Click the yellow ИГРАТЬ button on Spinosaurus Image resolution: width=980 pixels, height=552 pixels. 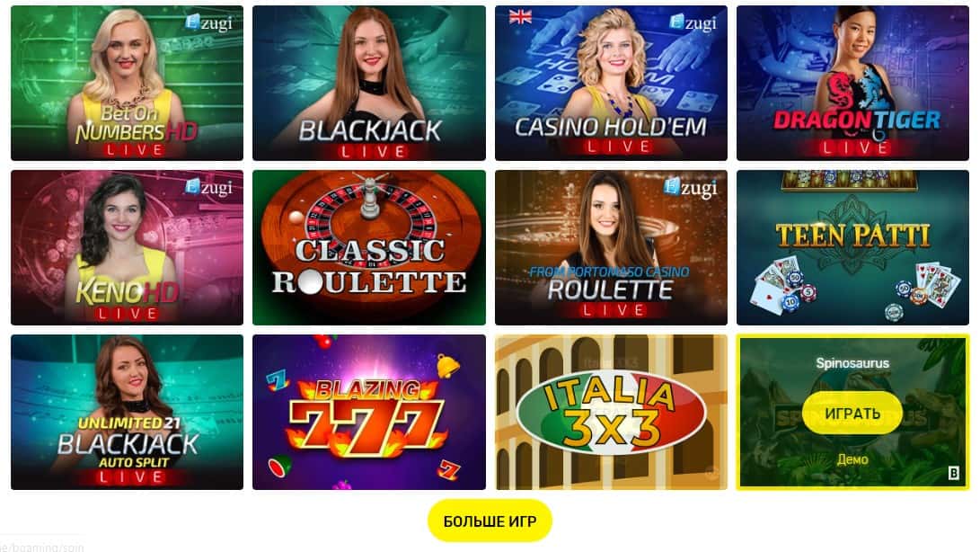click(x=852, y=413)
